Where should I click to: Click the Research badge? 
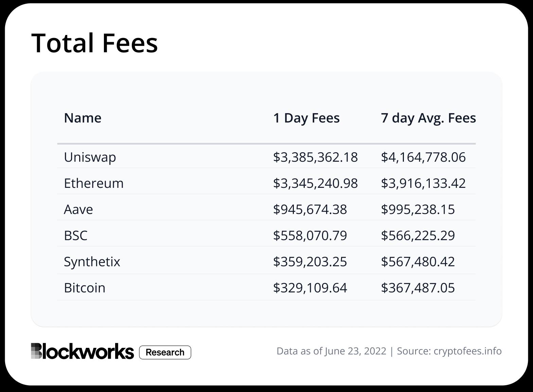tap(165, 352)
